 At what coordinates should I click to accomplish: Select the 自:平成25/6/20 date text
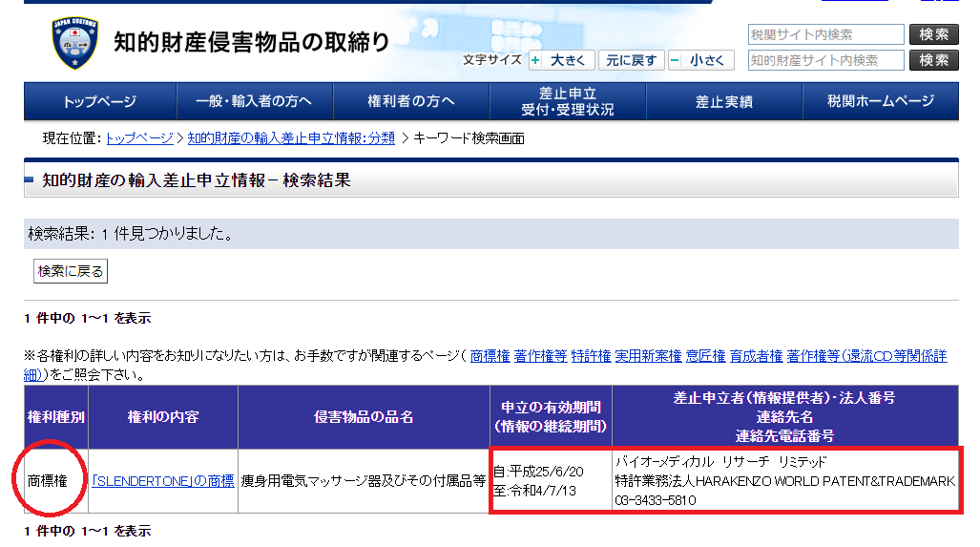coord(538,472)
